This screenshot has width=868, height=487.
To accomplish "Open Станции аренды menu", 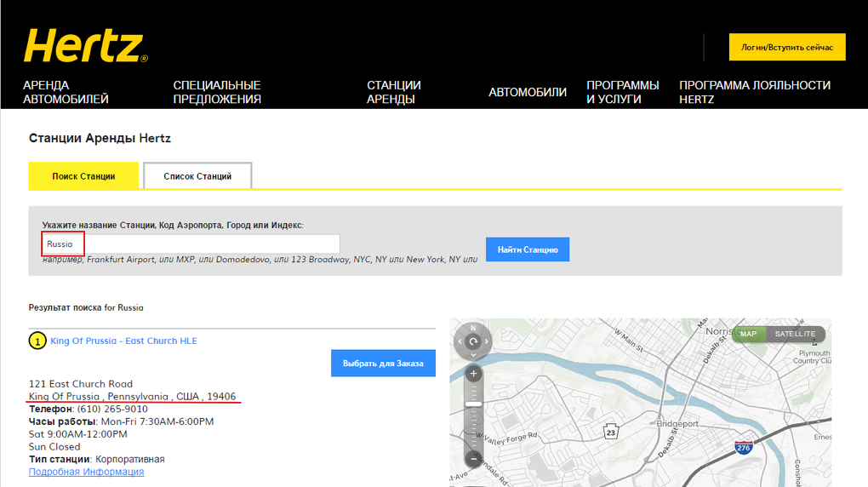I will click(x=394, y=92).
